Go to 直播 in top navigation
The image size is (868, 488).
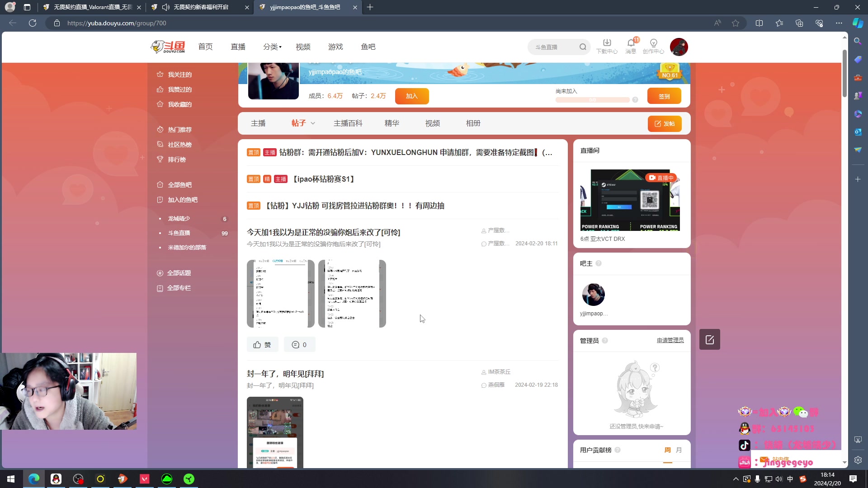[x=238, y=47]
